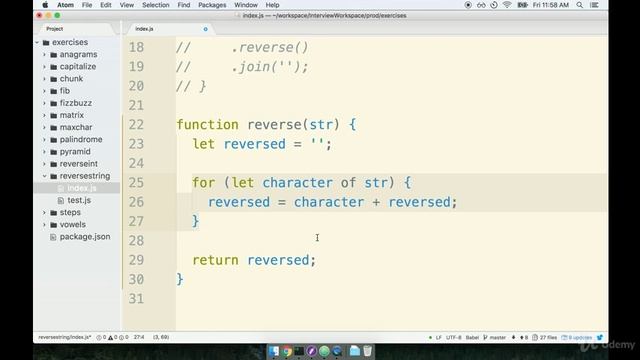
Task: Click the modified dot on index.js tab
Action: (x=205, y=29)
